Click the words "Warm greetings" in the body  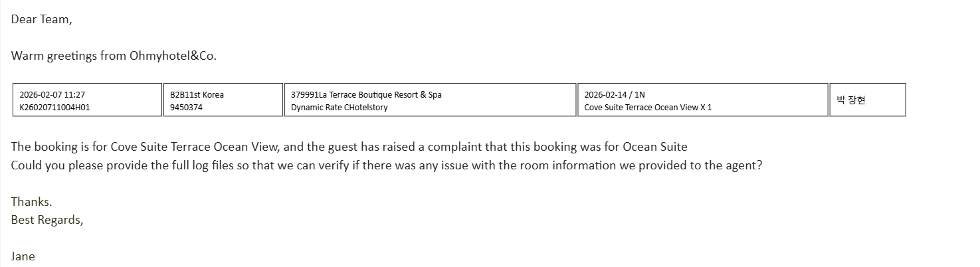(52, 56)
